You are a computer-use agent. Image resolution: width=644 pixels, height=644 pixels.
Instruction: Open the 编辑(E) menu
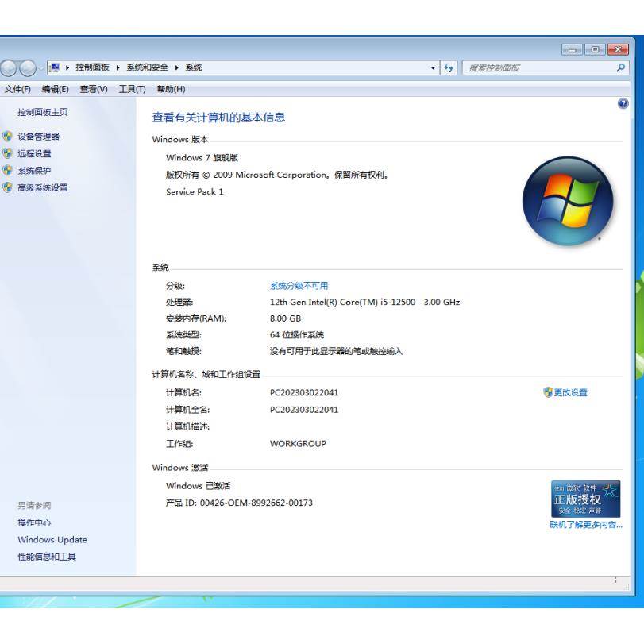coord(56,89)
